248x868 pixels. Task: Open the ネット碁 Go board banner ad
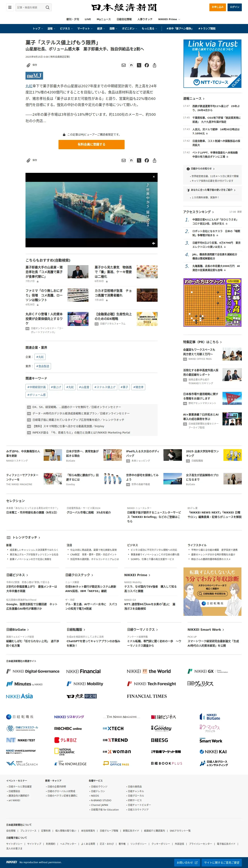pos(212,302)
